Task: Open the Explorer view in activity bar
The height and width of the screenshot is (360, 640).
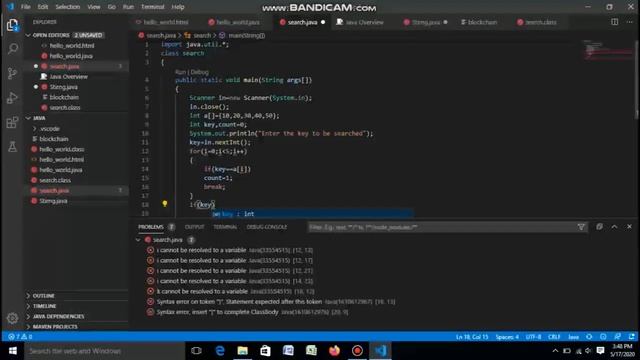Action: pyautogui.click(x=12, y=25)
